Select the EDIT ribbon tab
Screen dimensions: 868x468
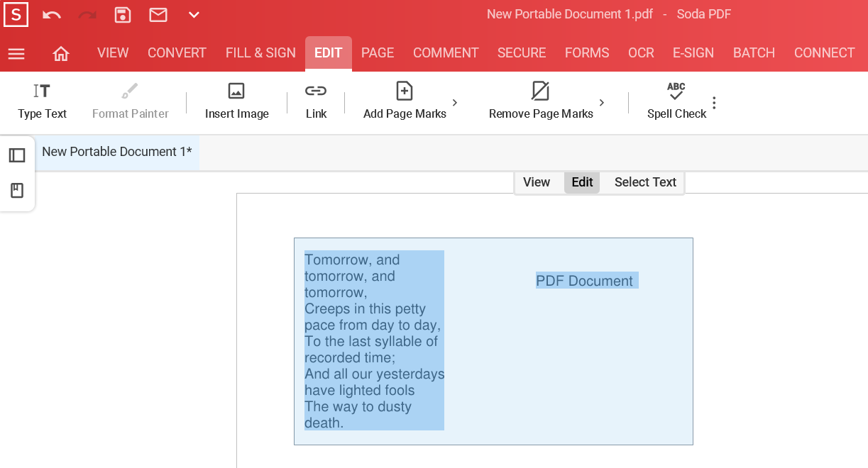pos(329,53)
